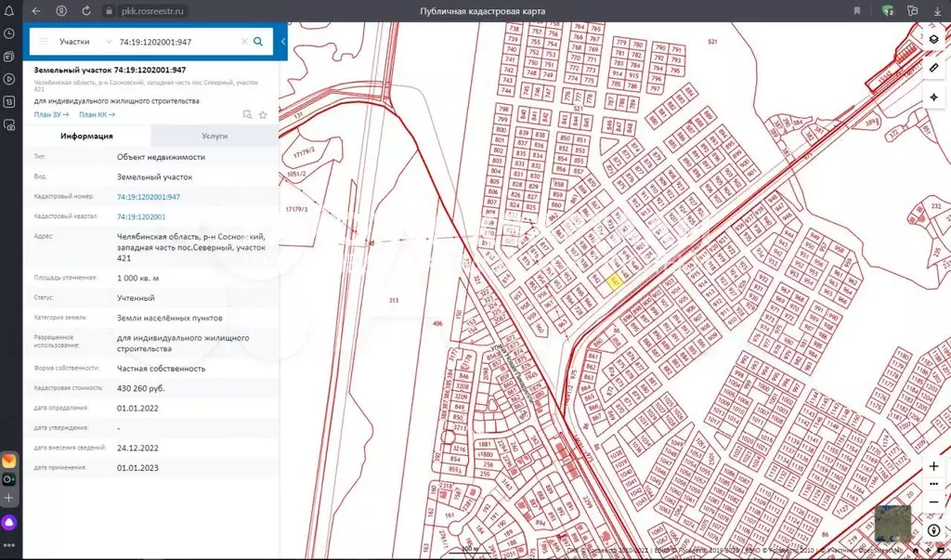Open the План ЗУ link
This screenshot has height=560, width=951.
51,114
